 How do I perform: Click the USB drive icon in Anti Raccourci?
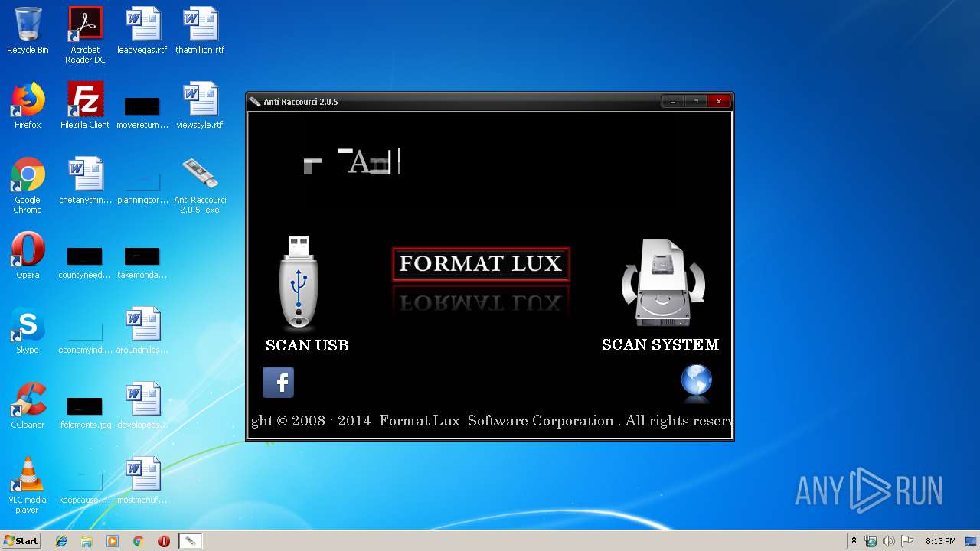299,283
